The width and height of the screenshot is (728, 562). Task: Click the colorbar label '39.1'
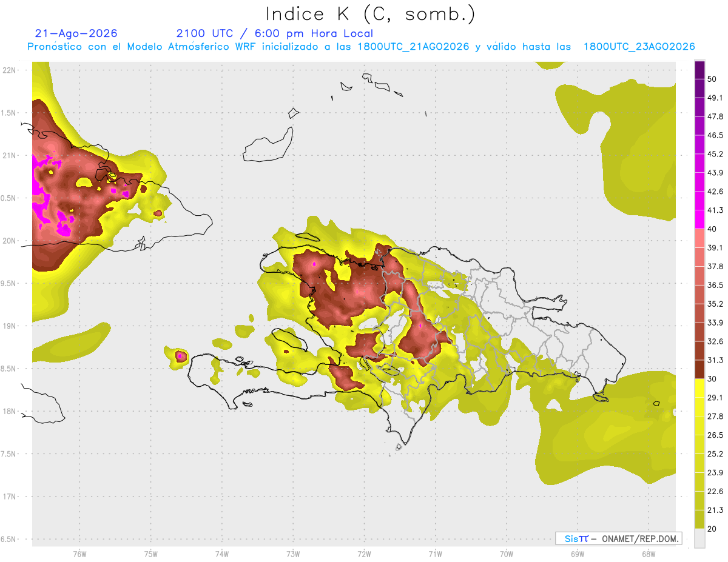pos(716,248)
